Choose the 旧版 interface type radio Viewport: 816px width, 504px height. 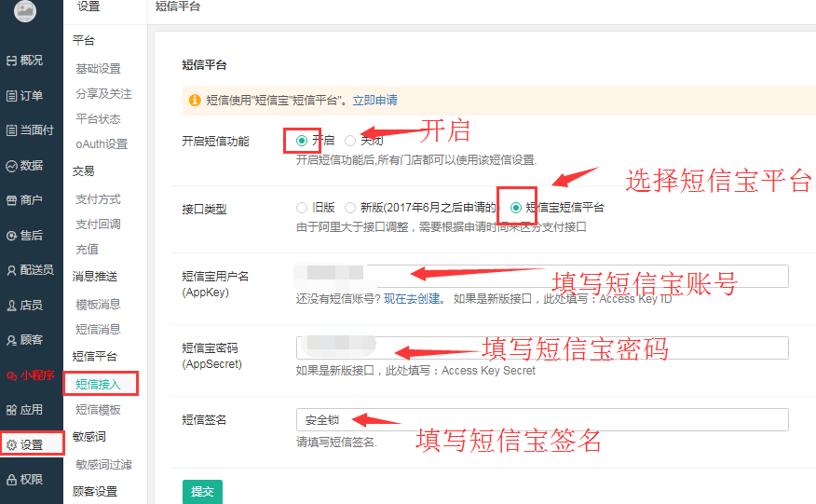click(x=301, y=208)
